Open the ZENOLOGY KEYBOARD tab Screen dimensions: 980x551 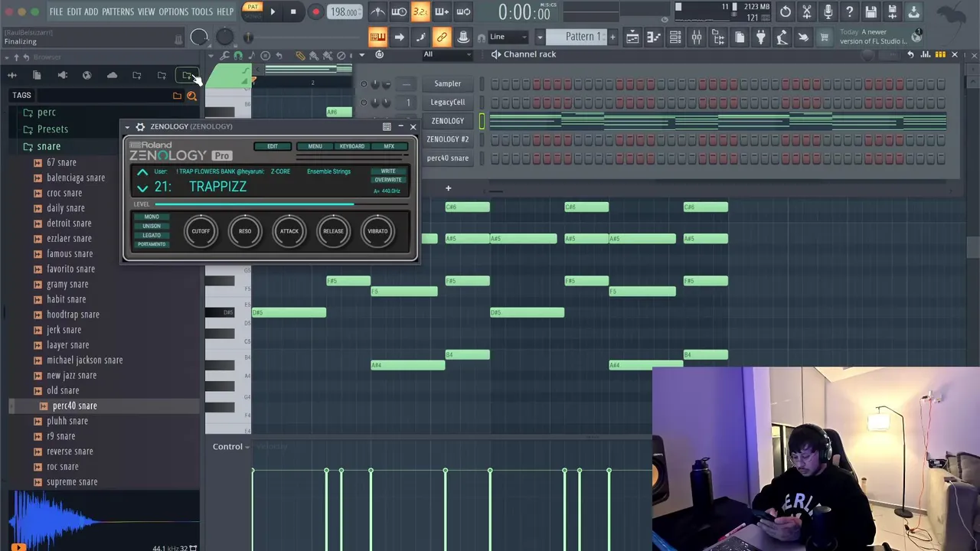point(352,146)
